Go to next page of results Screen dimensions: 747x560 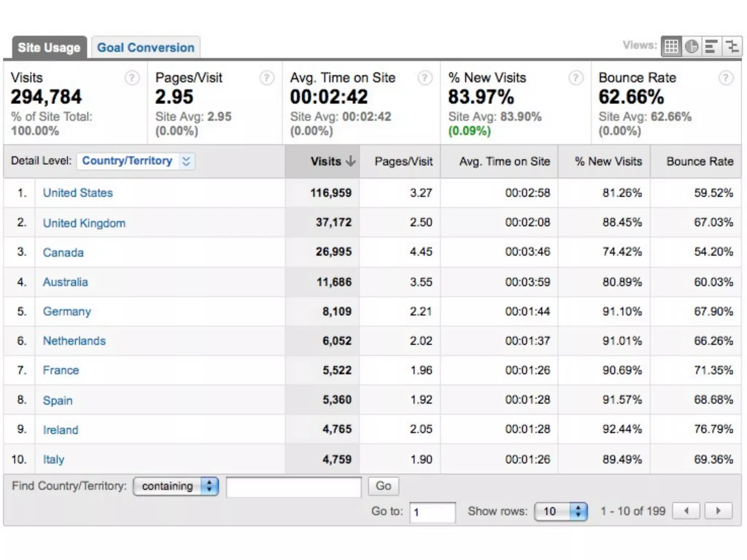coord(718,511)
